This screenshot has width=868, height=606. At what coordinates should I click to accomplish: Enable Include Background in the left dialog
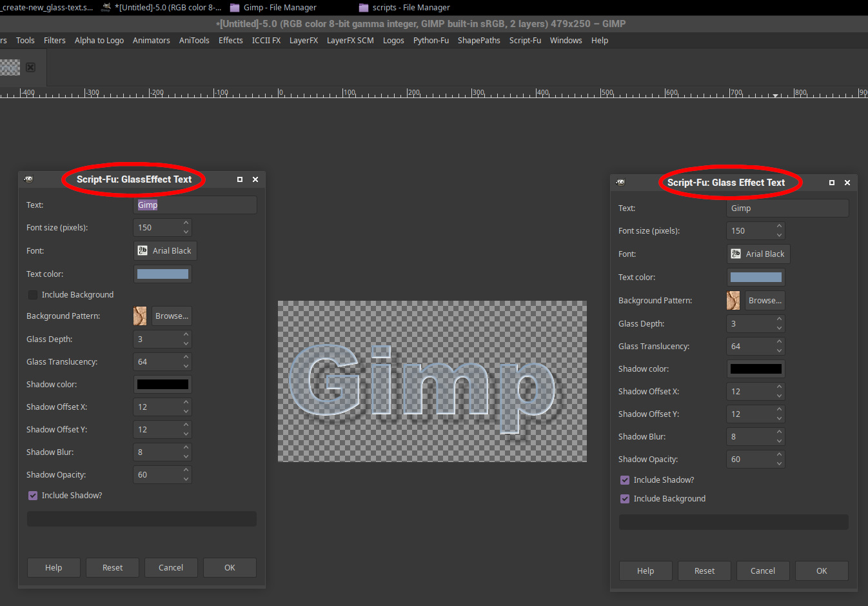coord(33,295)
